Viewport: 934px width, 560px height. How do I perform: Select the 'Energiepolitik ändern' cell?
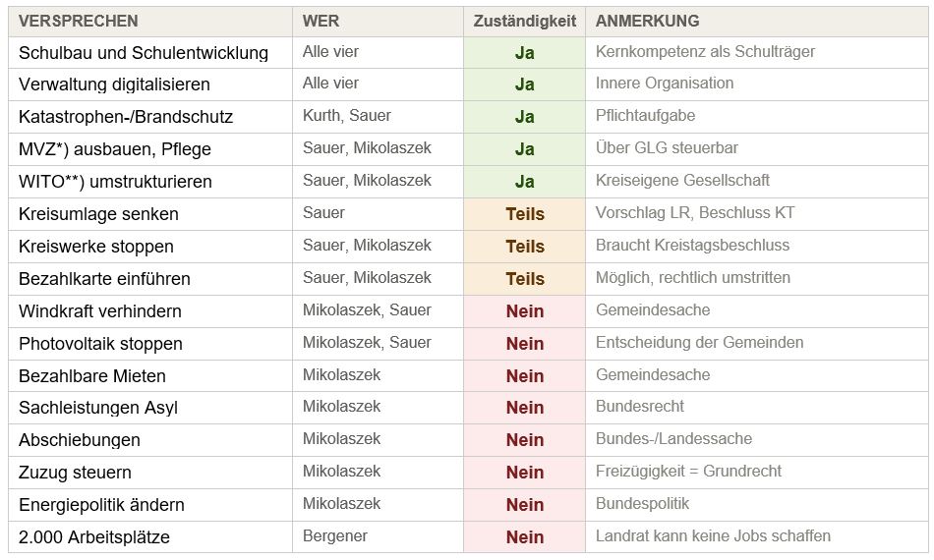101,505
